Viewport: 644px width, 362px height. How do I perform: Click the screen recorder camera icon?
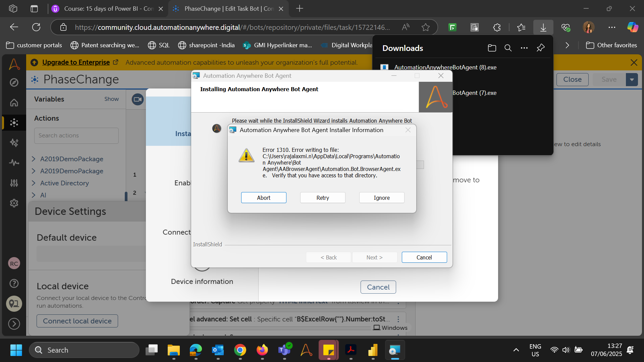(138, 99)
